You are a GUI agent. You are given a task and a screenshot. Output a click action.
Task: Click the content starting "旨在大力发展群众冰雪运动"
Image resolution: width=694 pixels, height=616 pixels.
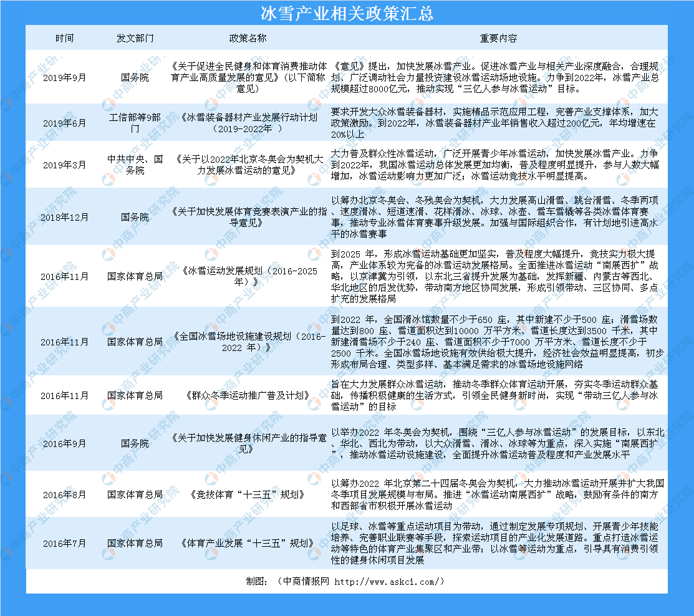click(495, 396)
